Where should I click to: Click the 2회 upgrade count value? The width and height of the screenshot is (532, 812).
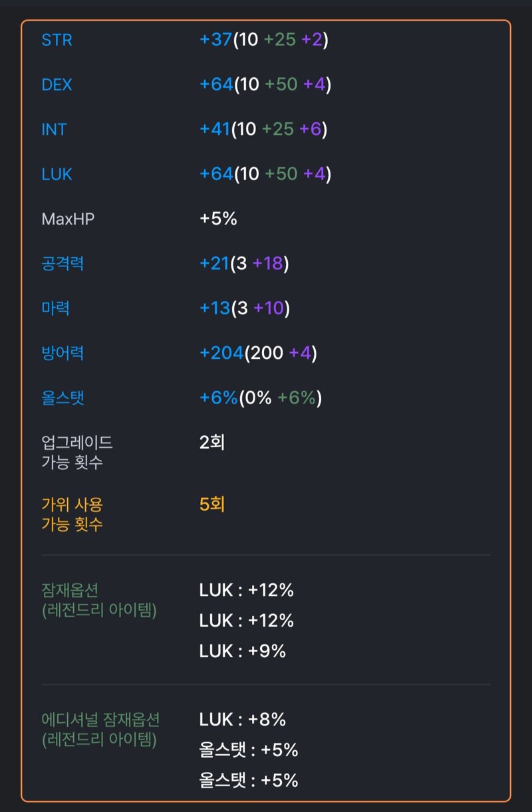pos(212,443)
